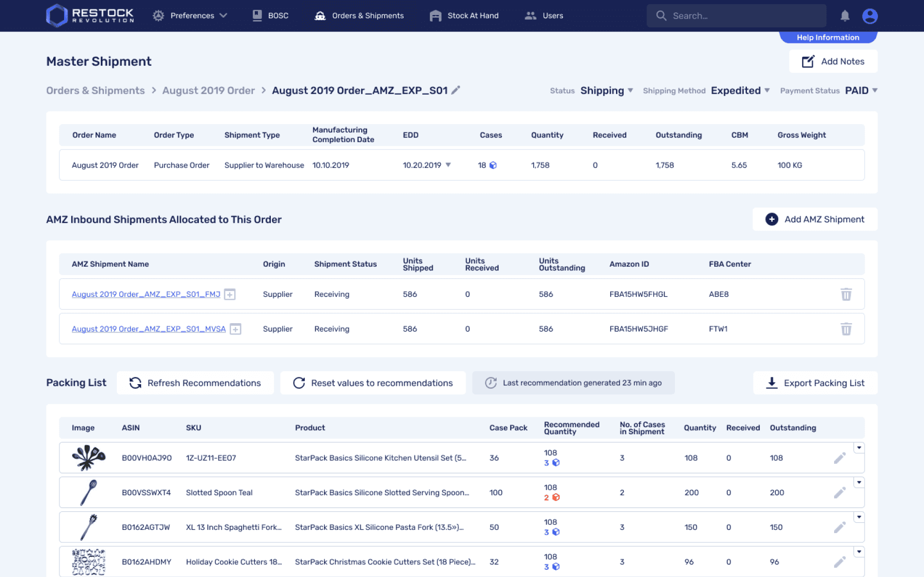Expand the Spaghetti Fork row arrow
This screenshot has width=924, height=577.
859,517
